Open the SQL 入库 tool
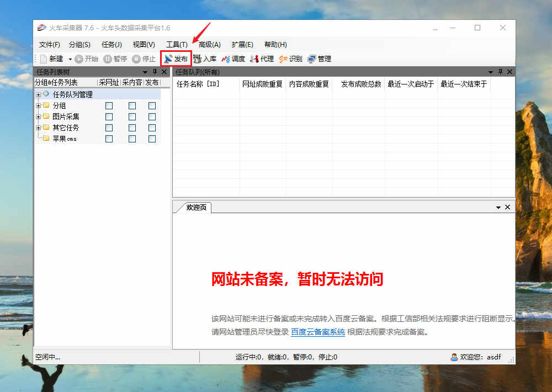Viewport: 552px width, 392px height. 205,59
